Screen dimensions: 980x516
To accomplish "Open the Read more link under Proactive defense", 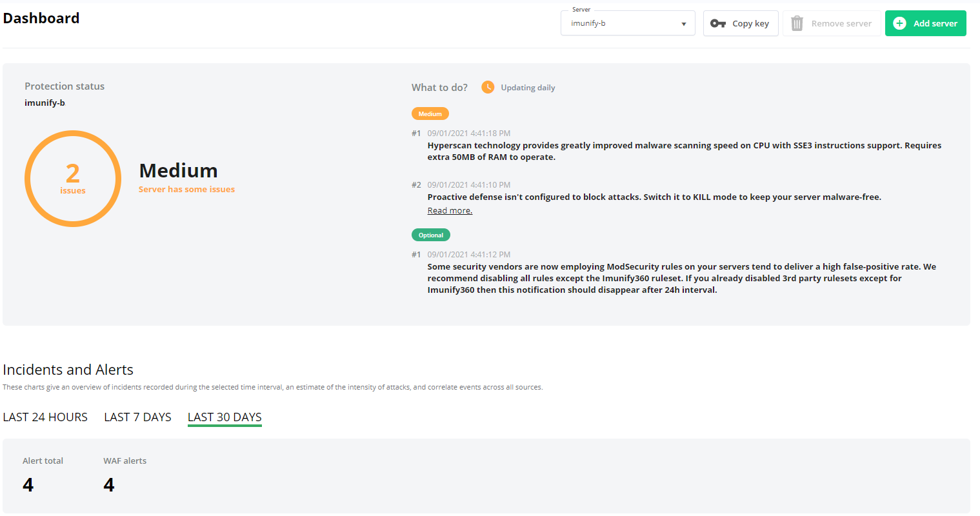I will pyautogui.click(x=449, y=210).
